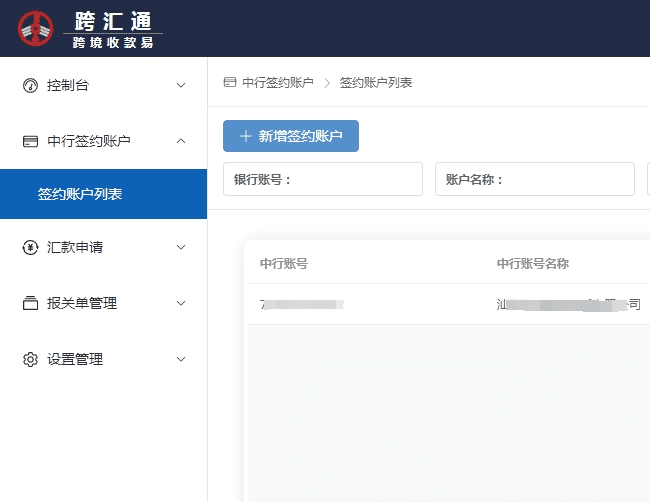
Task: Expand the 控制台 menu chevron
Action: pyautogui.click(x=181, y=85)
